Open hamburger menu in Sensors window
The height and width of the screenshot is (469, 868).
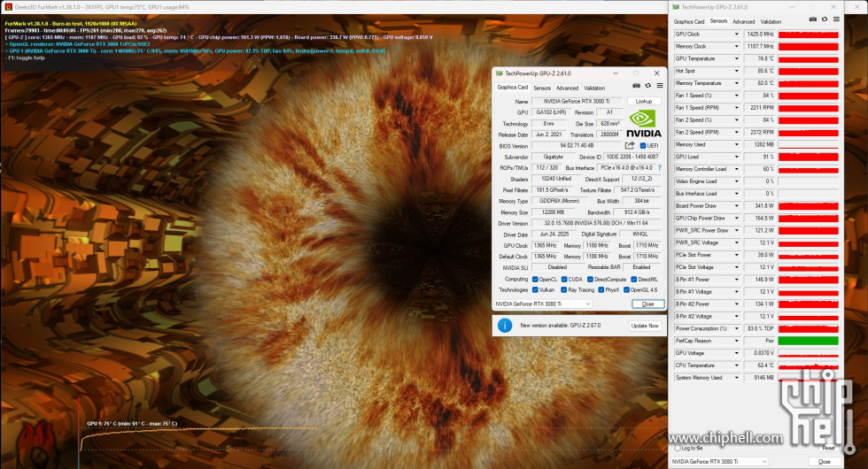coord(836,19)
